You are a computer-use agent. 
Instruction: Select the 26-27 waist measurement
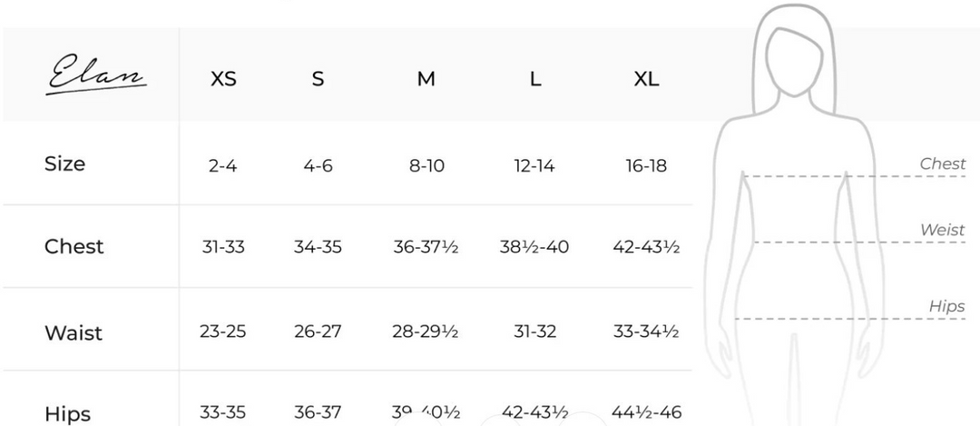tap(318, 331)
